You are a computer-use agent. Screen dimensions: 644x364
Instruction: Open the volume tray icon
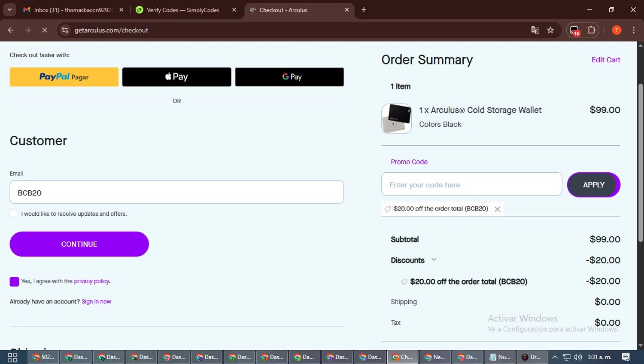578,357
